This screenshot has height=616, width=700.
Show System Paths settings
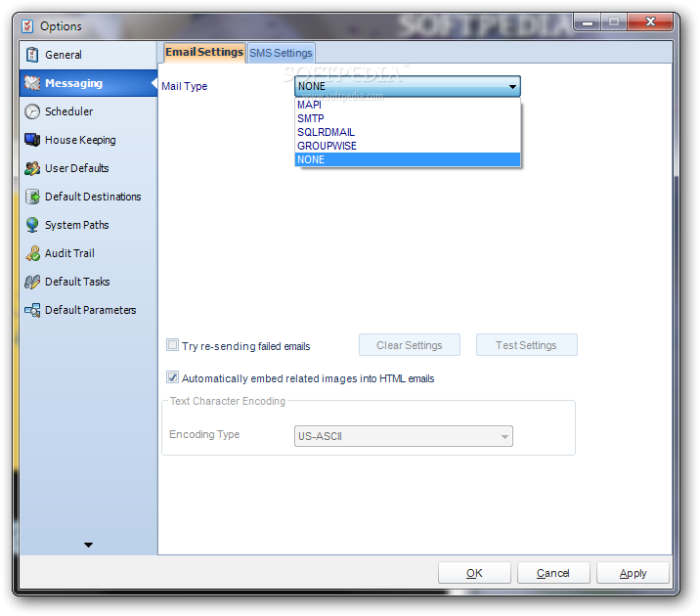(88, 225)
